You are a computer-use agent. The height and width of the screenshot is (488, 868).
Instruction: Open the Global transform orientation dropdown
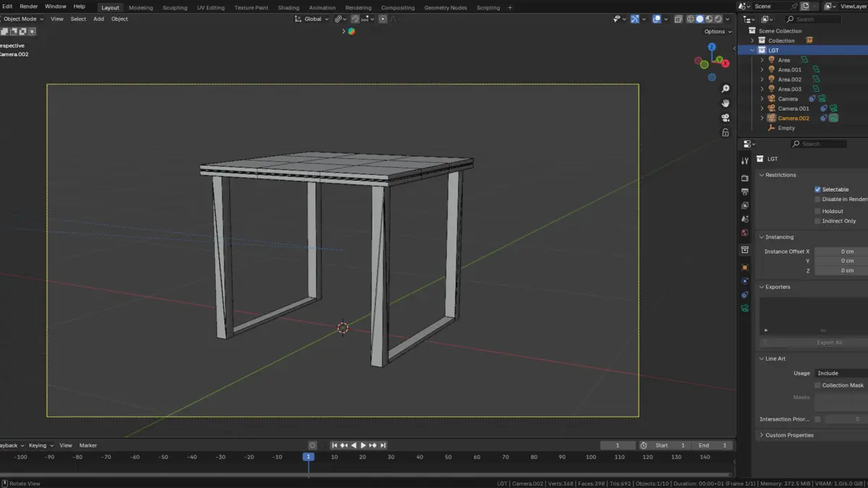coord(312,19)
